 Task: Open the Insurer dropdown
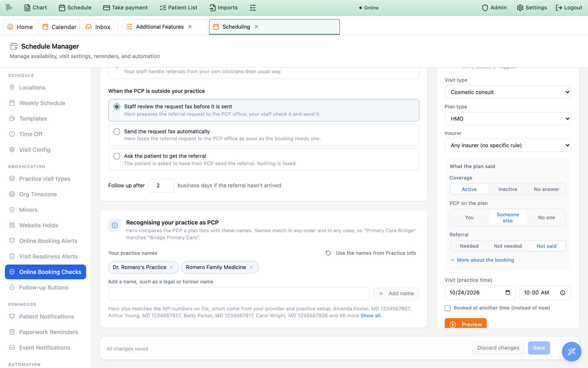tap(508, 145)
